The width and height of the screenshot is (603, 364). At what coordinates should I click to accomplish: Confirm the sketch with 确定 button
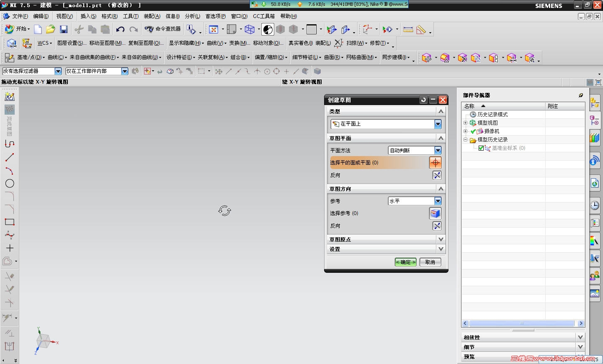(405, 262)
